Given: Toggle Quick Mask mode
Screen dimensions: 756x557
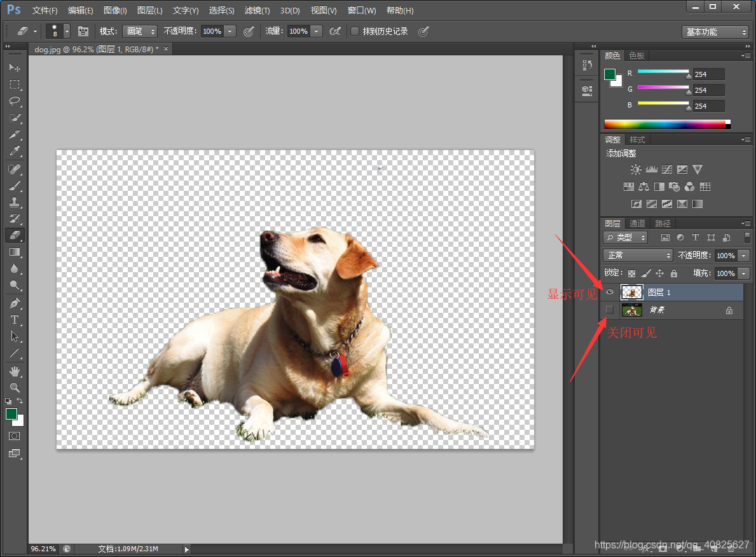Looking at the screenshot, I should click(15, 436).
